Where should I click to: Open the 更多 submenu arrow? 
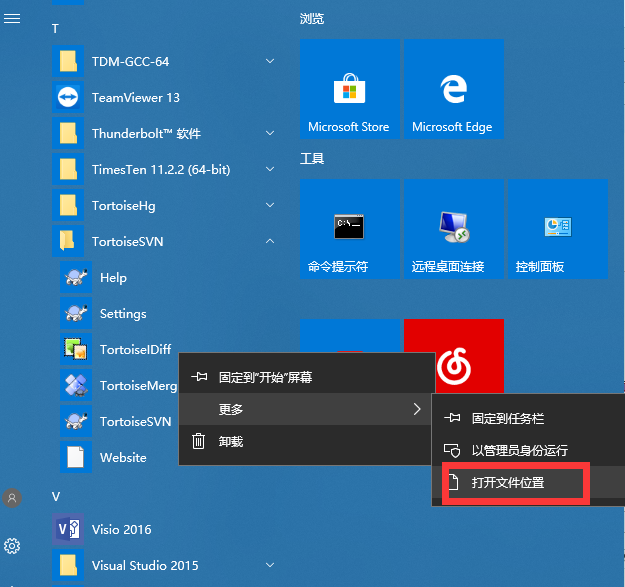coord(417,409)
